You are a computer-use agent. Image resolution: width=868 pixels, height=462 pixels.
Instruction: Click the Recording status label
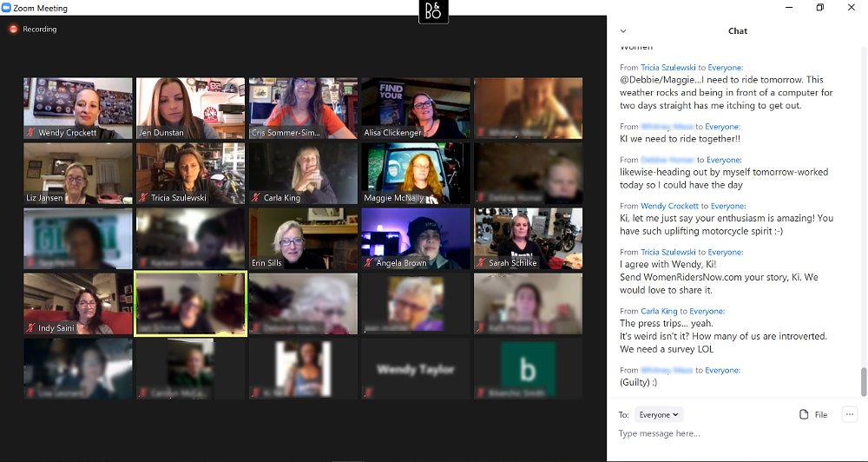coord(39,29)
